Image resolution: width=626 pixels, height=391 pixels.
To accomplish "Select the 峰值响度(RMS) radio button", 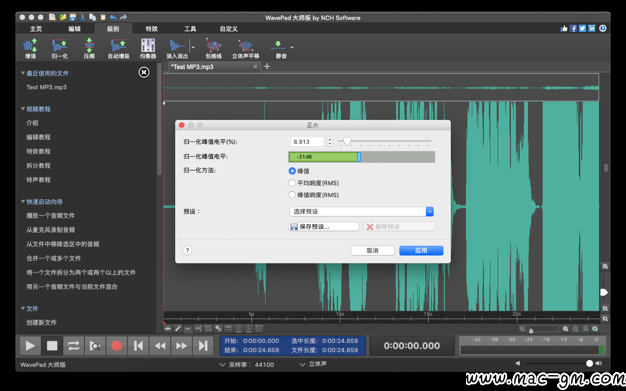I will [x=292, y=195].
